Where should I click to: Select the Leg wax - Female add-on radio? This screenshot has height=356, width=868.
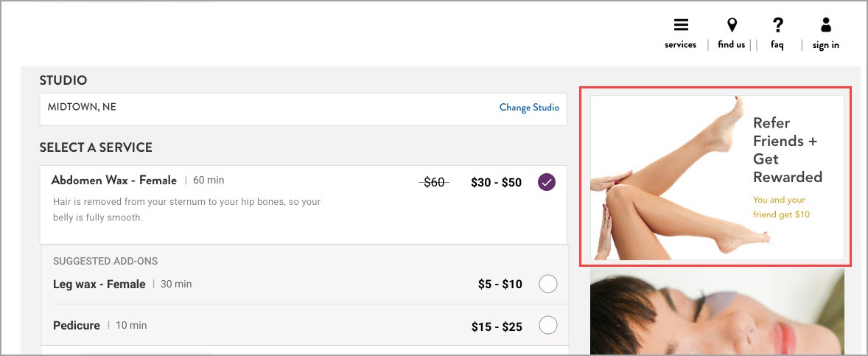(x=548, y=285)
